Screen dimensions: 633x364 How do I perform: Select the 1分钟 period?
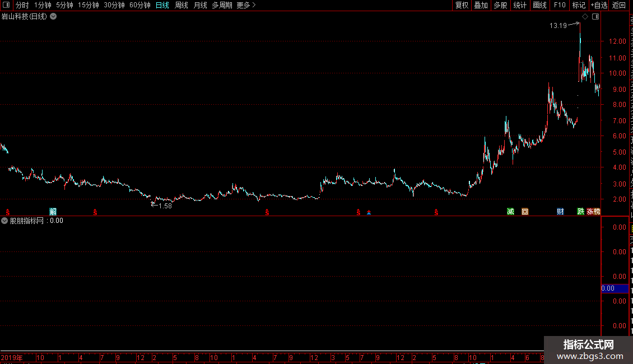tap(43, 5)
